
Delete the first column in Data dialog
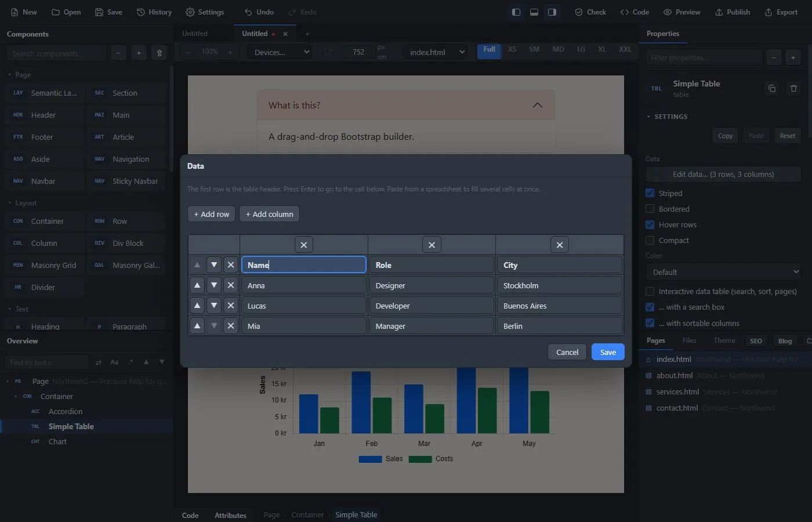pyautogui.click(x=303, y=245)
